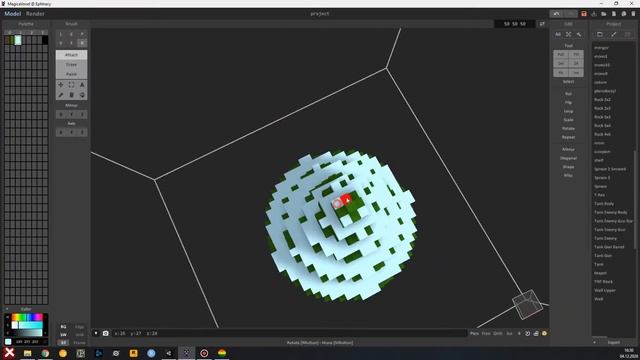Adjust the hue rainbow slider
The width and height of the screenshot is (640, 360).
[27, 317]
